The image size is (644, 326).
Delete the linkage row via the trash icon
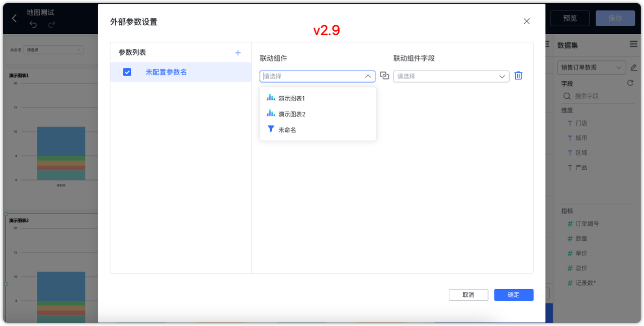coord(518,76)
